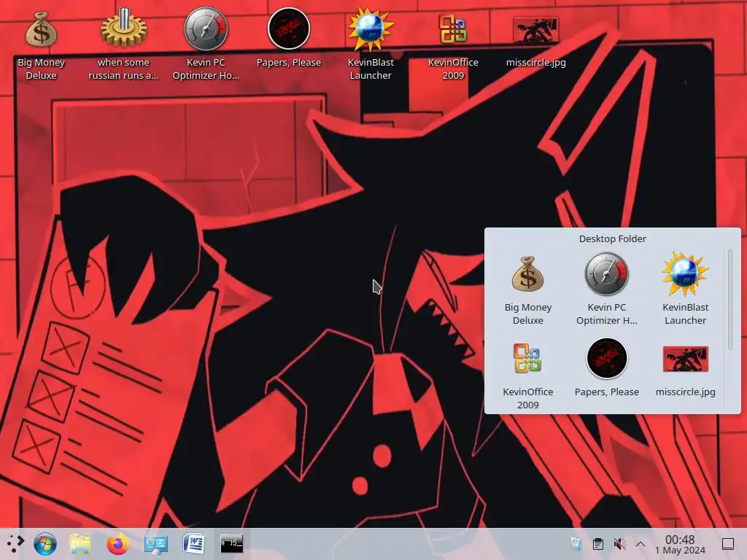Launch the Word icon in taskbar
Image resolution: width=747 pixels, height=560 pixels.
[x=193, y=543]
